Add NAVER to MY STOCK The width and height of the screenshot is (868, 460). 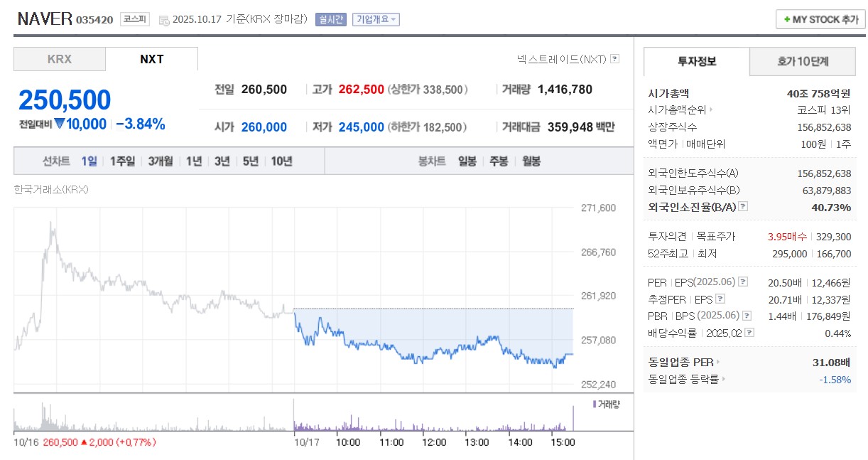(819, 19)
